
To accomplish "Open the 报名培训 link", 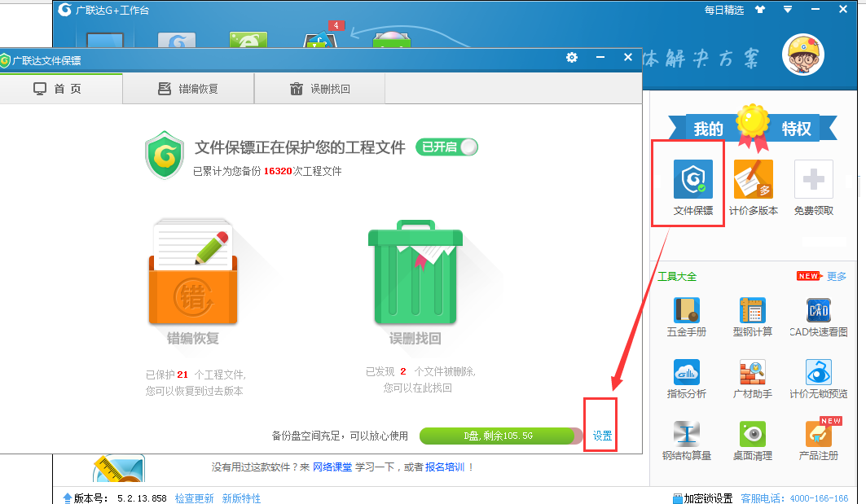I will click(x=445, y=467).
